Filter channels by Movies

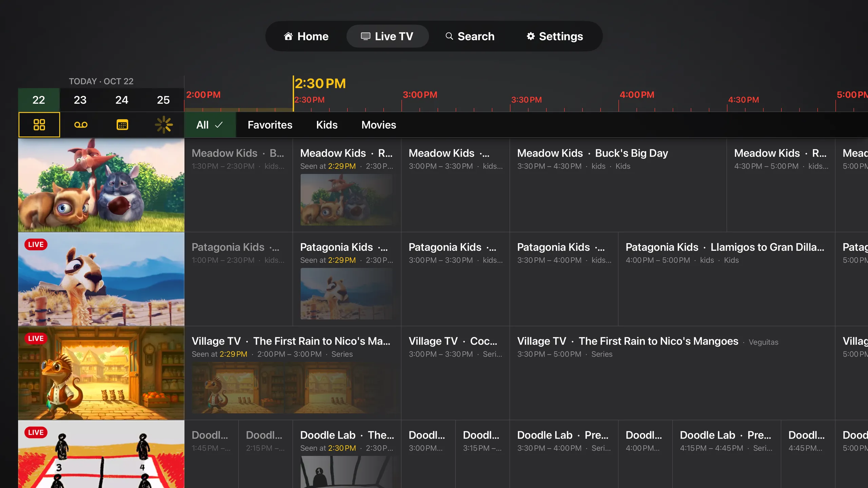[x=379, y=125]
